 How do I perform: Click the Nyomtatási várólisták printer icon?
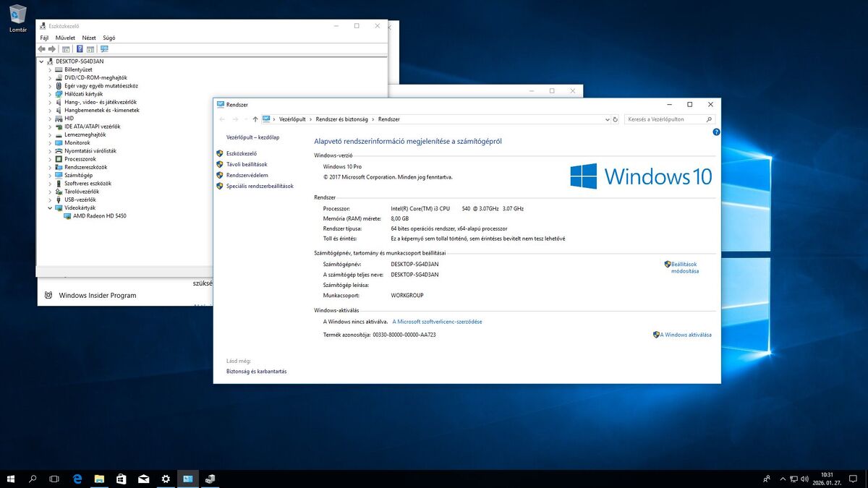click(59, 151)
